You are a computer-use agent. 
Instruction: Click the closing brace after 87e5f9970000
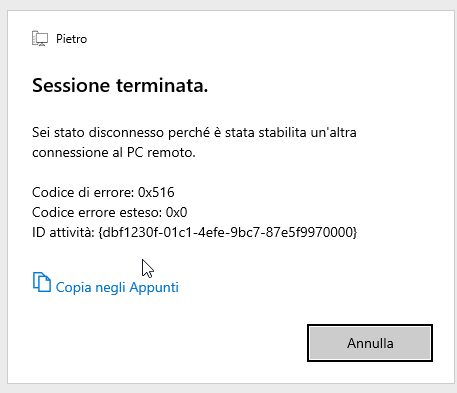coord(355,232)
